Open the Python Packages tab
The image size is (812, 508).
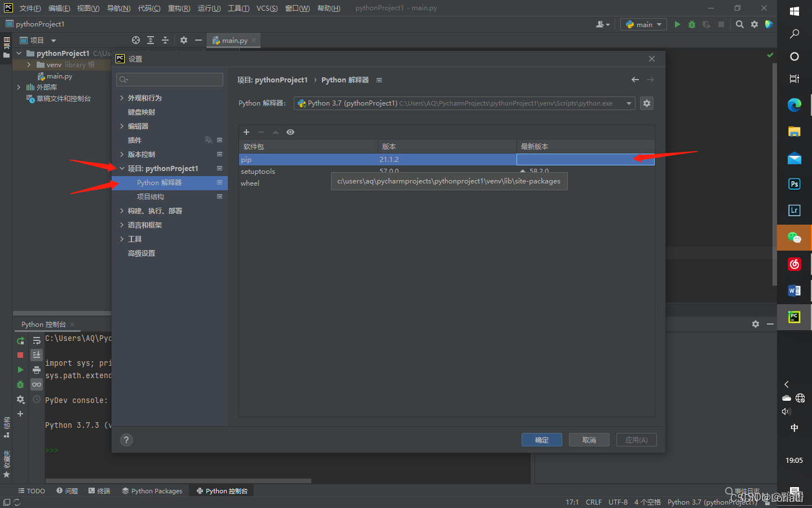(152, 491)
